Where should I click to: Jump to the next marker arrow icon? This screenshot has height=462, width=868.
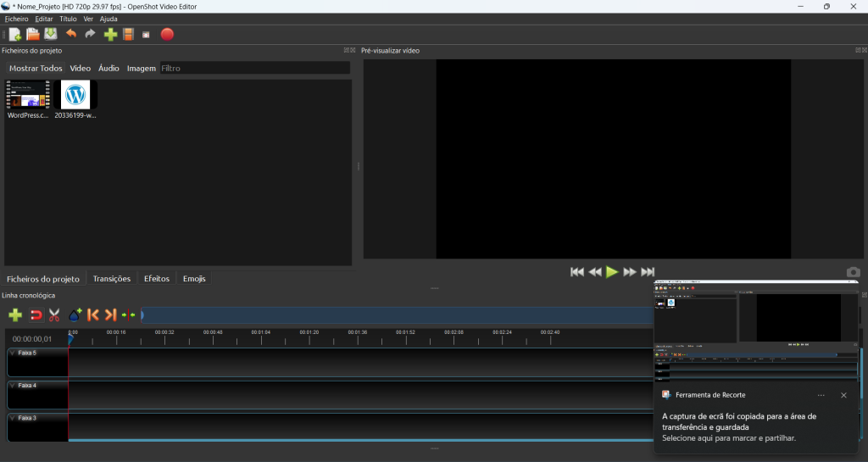[110, 315]
